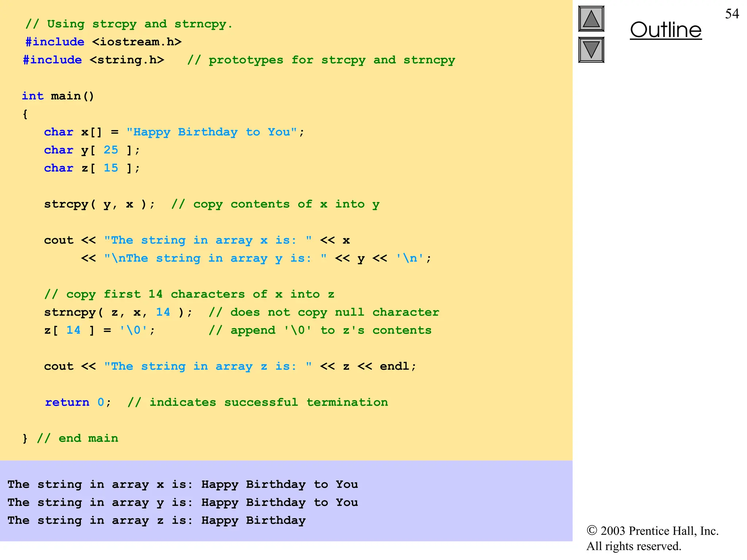Viewport: 747px width, 560px height.
Task: Click the 'strcpy( y, x );' call
Action: [100, 204]
